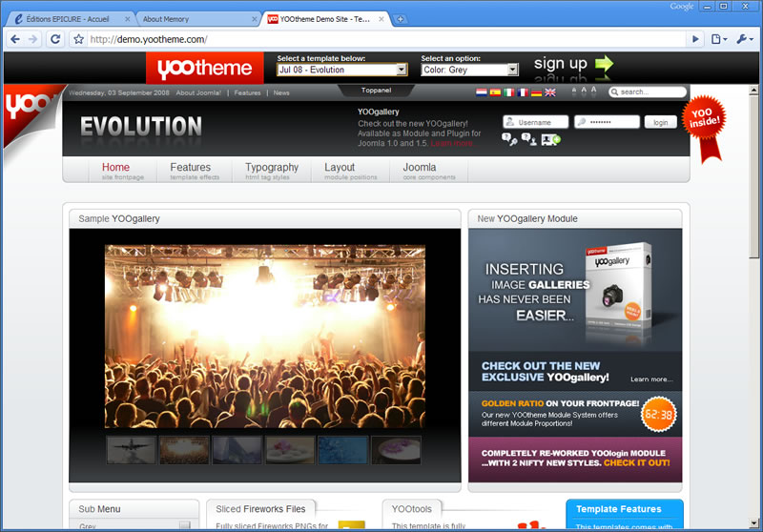Switch to About Memory tab
The width and height of the screenshot is (763, 532).
coord(165,19)
